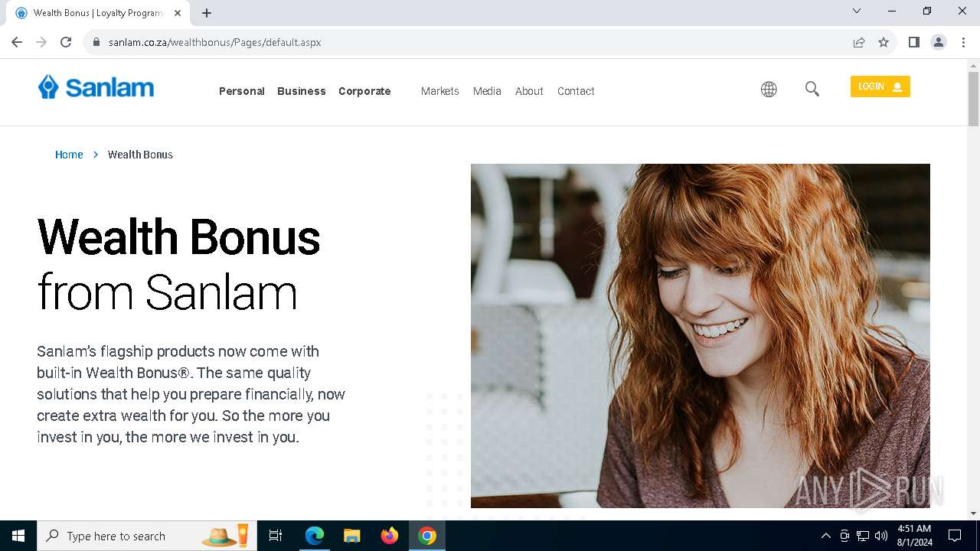This screenshot has height=551, width=980.
Task: Open the Corporate menu
Action: 364,91
